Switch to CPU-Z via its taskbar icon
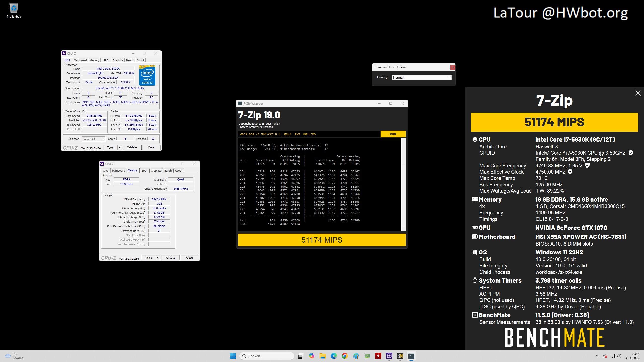Screen dimensions: 644x362 tap(389, 356)
